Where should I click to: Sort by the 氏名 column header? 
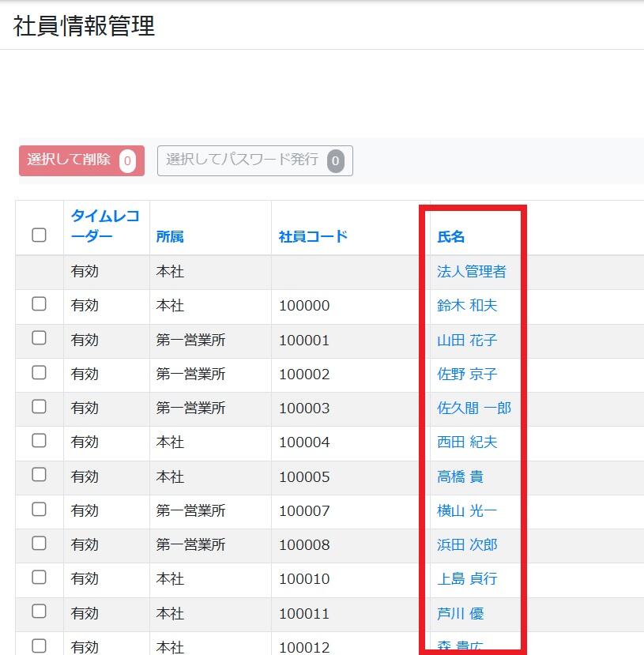click(454, 235)
